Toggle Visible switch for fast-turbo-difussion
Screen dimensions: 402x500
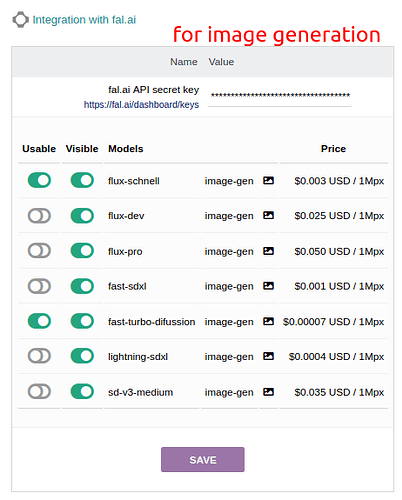pos(82,321)
